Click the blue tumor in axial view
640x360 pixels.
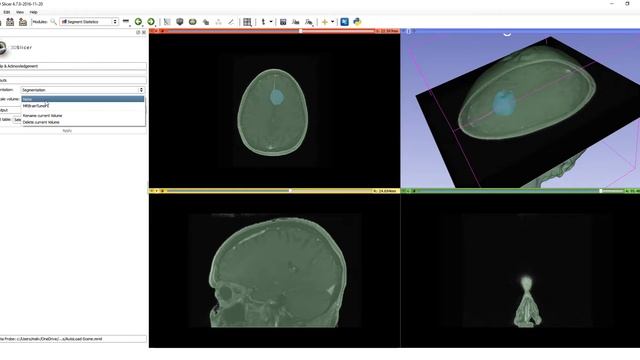tap(277, 97)
